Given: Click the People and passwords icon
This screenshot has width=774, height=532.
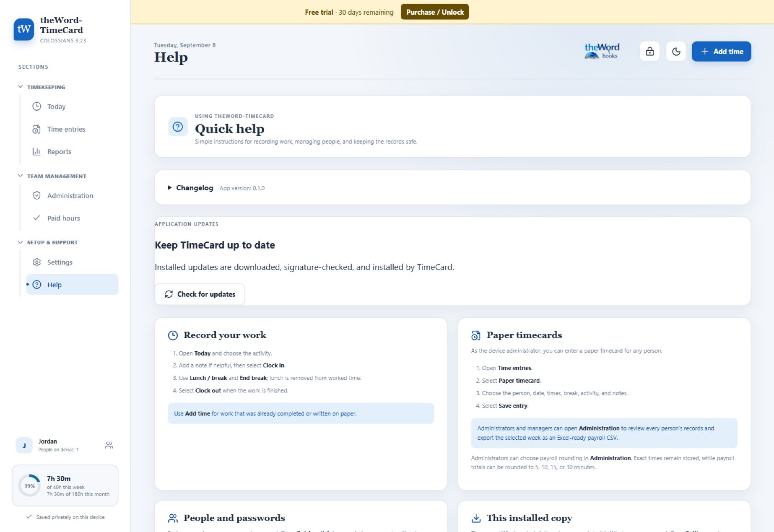Looking at the screenshot, I should 173,518.
